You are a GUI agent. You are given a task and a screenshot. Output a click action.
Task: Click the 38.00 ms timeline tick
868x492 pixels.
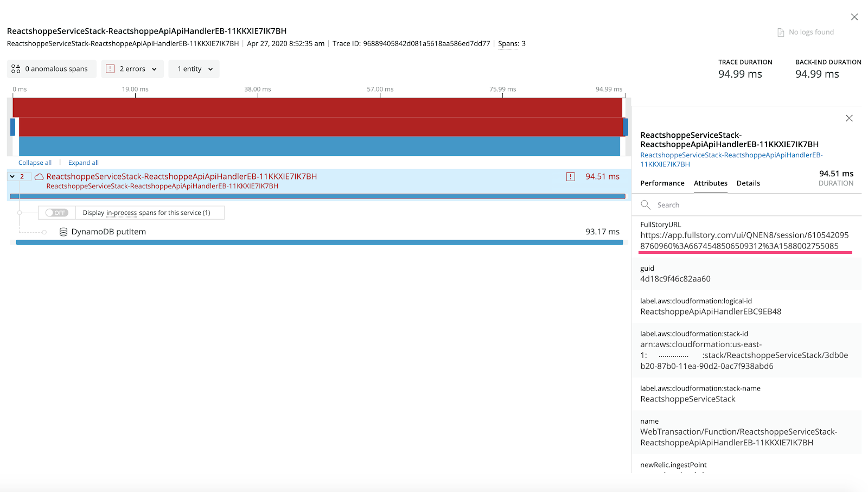click(258, 90)
